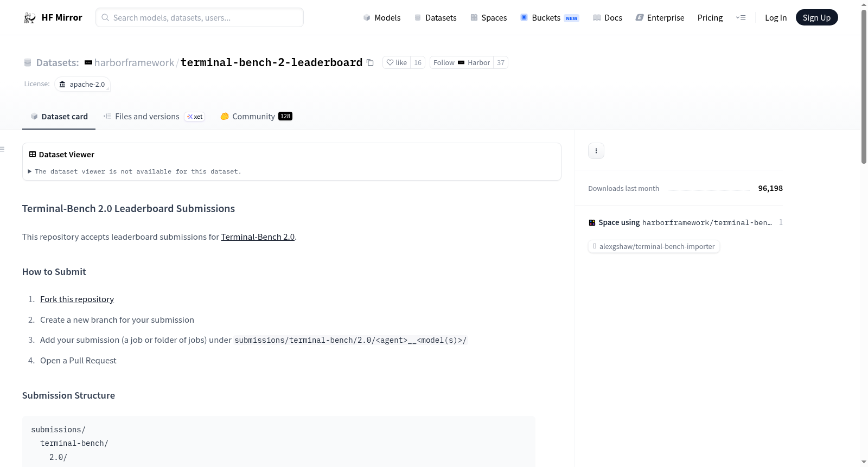The height and width of the screenshot is (467, 868).
Task: Expand the 'dataset viewer is not available' details
Action: (135, 171)
